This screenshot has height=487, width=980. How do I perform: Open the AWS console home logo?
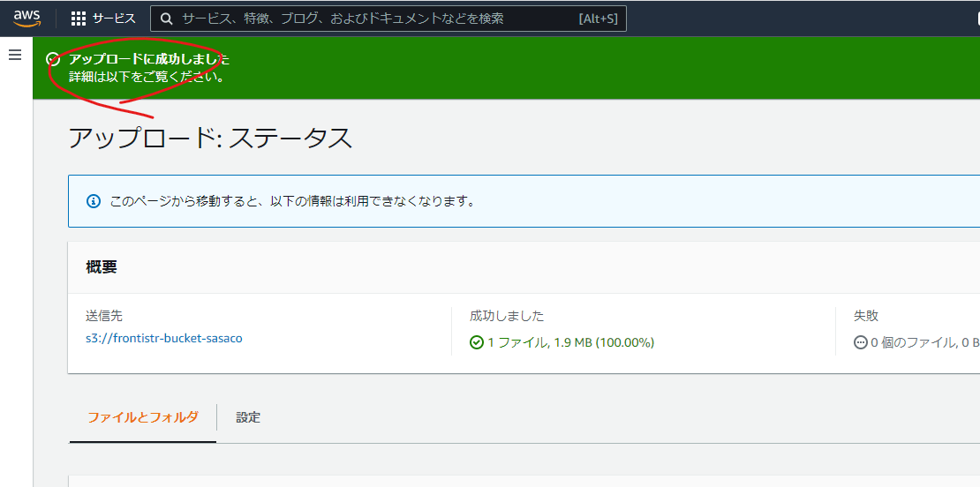tap(27, 19)
